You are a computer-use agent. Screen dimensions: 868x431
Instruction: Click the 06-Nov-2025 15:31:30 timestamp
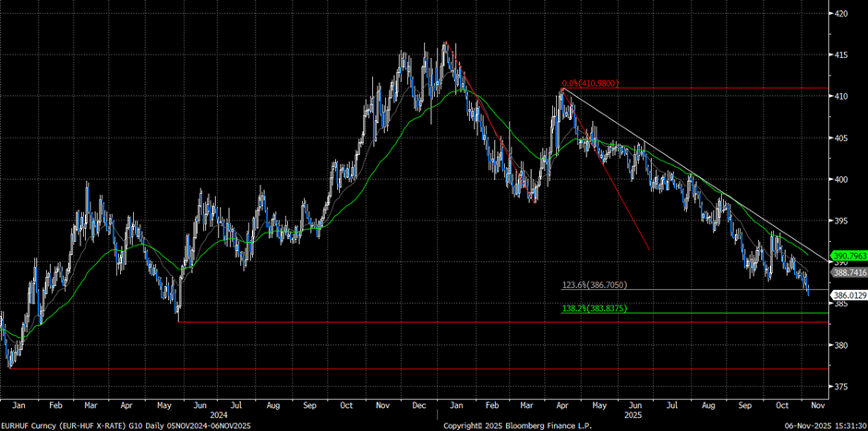[x=826, y=426]
